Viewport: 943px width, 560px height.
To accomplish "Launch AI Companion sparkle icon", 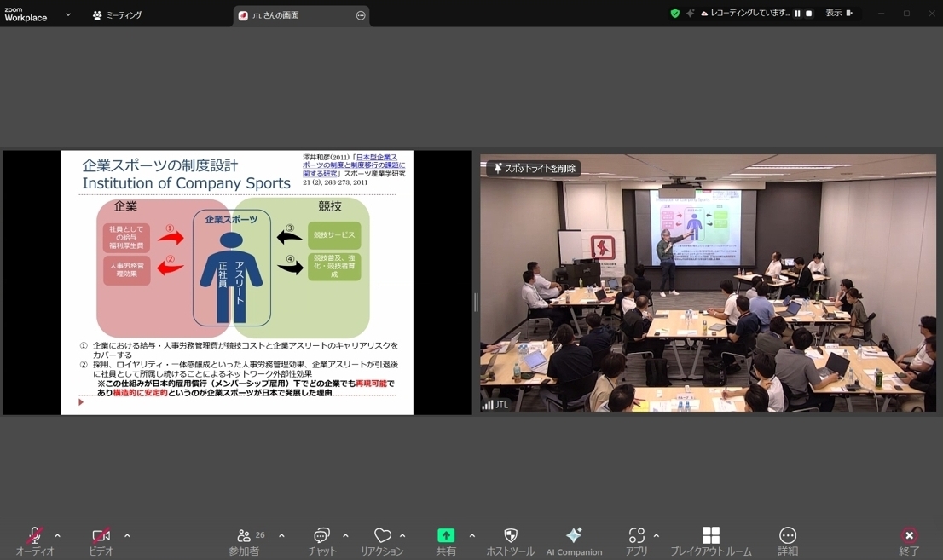I will pyautogui.click(x=574, y=536).
